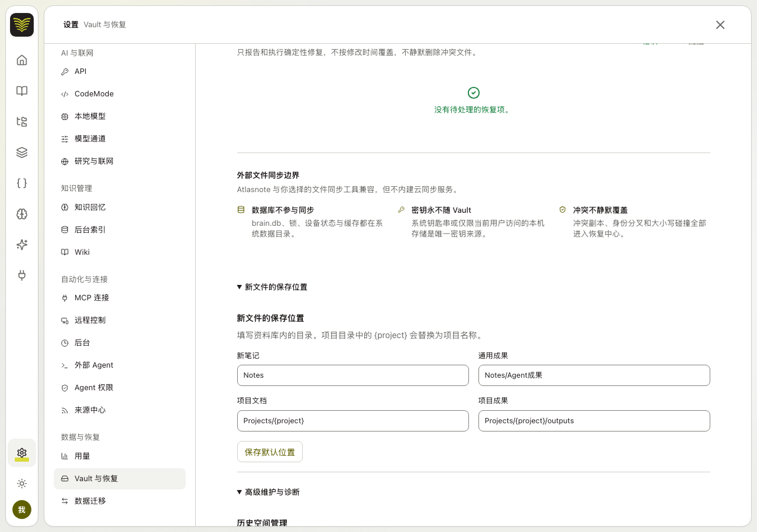Open CodeMode settings page

119,94
